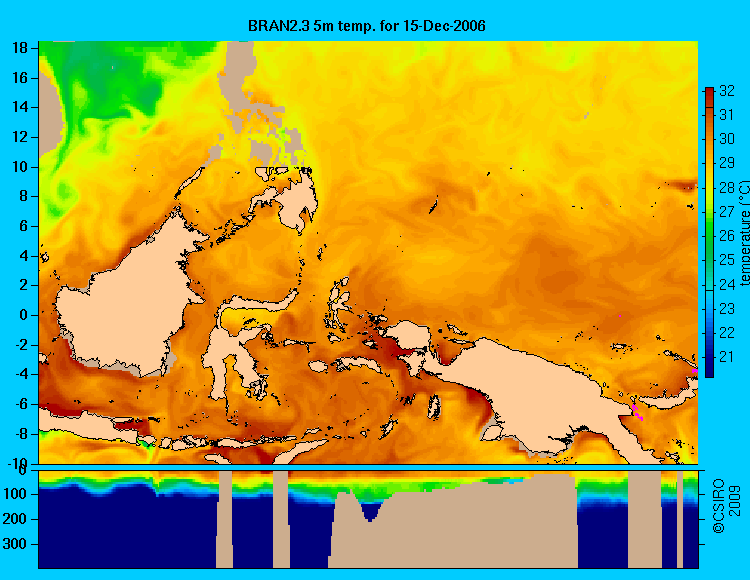Click the latitude axis label "-6"
The image size is (750, 580).
point(21,405)
